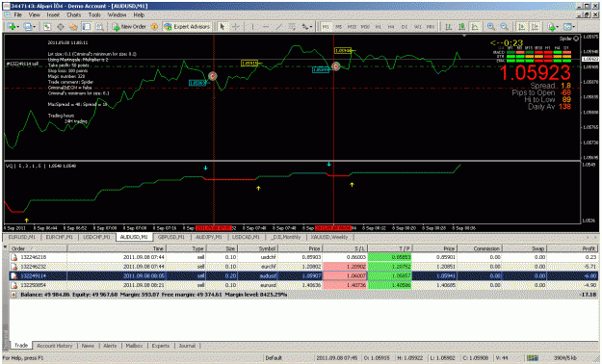Close the Terminal panel with X
Screen dimensions: 602x364
[5, 247]
